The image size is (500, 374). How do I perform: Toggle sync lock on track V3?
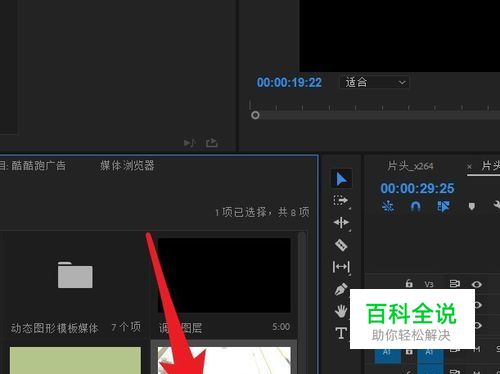click(455, 284)
